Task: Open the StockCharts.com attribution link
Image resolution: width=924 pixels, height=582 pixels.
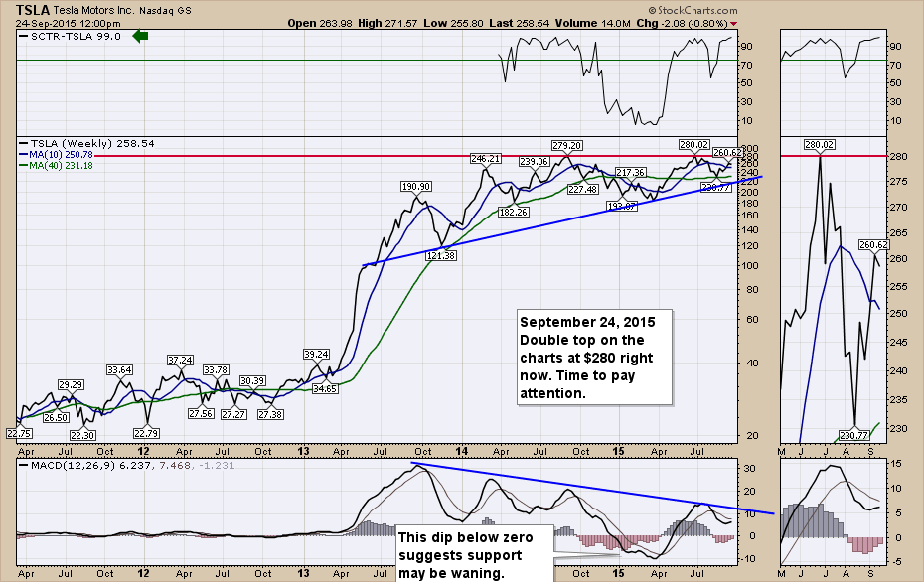Action: click(693, 10)
